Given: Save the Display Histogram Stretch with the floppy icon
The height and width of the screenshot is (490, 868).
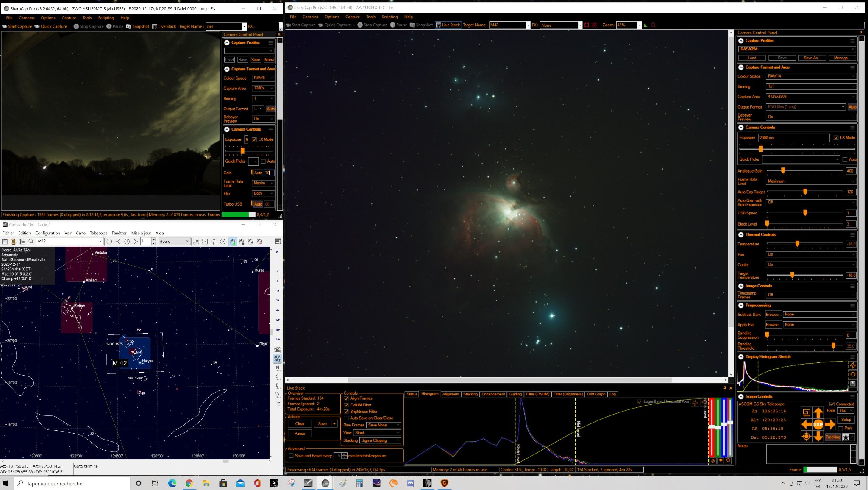Looking at the screenshot, I should 853,384.
